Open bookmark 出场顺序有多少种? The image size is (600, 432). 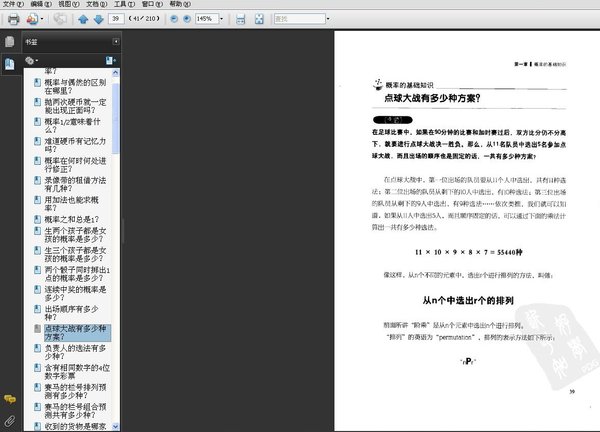(x=72, y=313)
